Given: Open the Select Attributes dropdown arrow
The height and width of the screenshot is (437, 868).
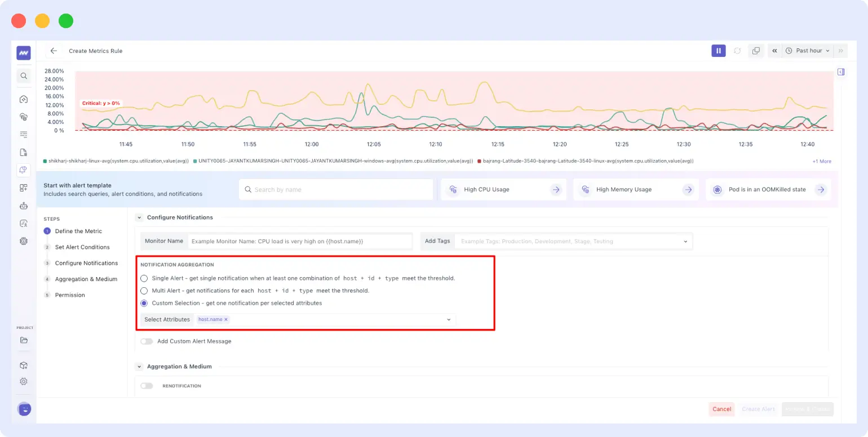Looking at the screenshot, I should pos(449,320).
